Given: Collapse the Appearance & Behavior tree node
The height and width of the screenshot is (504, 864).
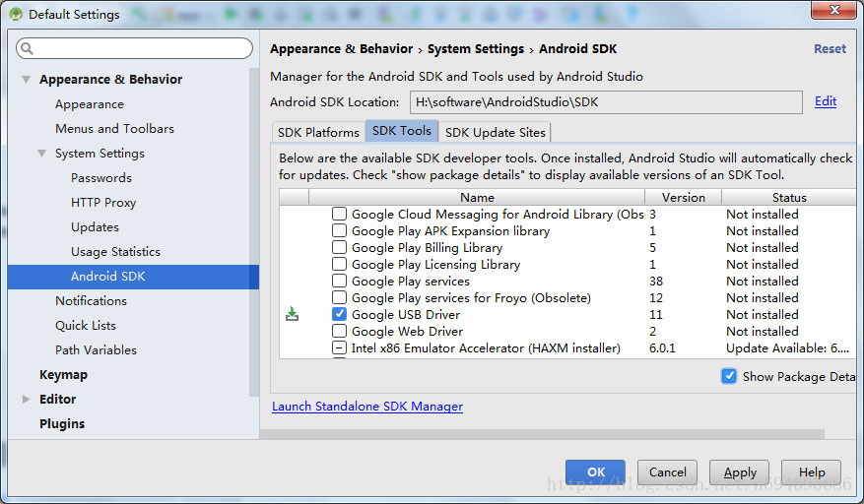Looking at the screenshot, I should pyautogui.click(x=26, y=80).
